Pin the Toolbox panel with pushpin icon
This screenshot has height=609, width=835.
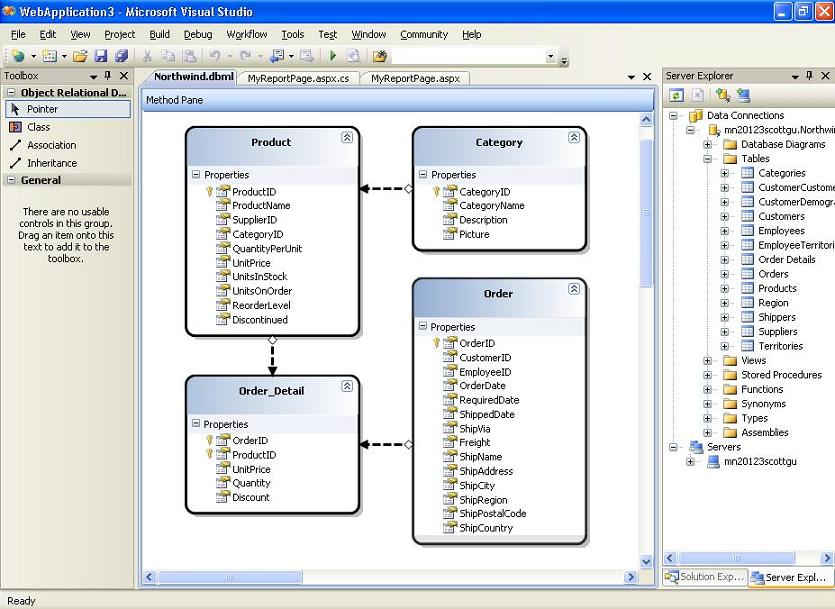click(x=108, y=76)
